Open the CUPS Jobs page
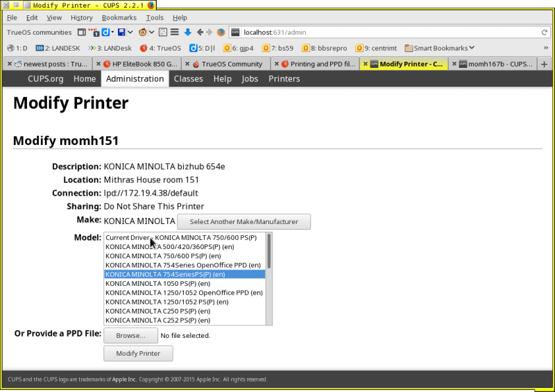Viewport: 555px width, 392px height. point(250,78)
